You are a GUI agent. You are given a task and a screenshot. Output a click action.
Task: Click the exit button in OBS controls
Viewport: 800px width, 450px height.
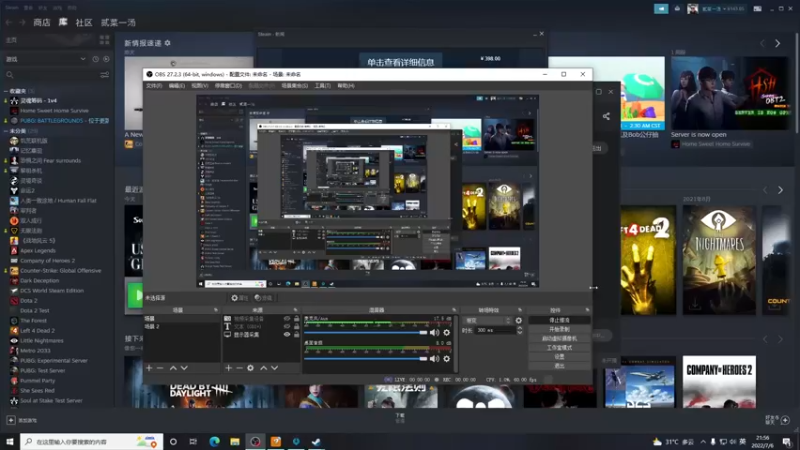pos(559,366)
